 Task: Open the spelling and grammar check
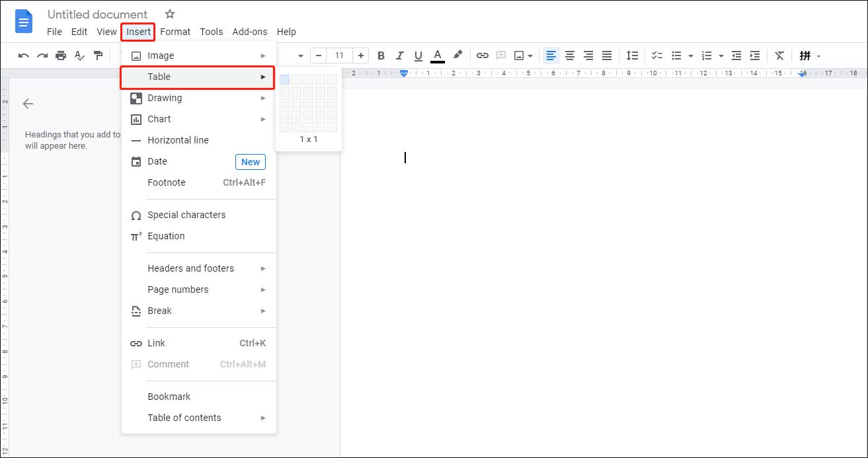[x=79, y=56]
